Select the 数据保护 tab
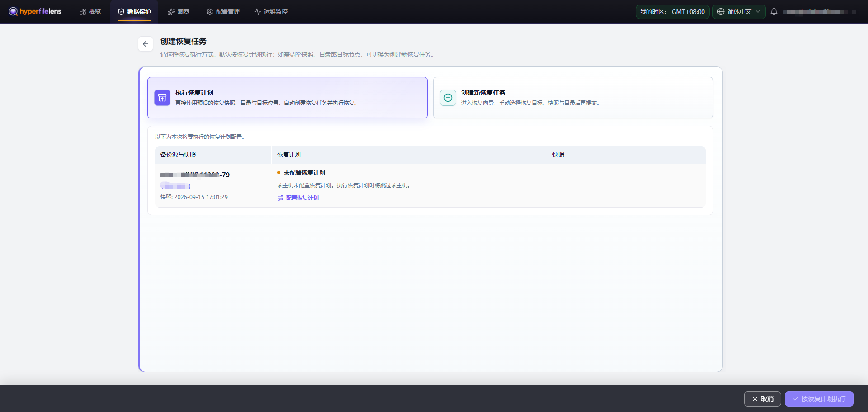 [134, 12]
